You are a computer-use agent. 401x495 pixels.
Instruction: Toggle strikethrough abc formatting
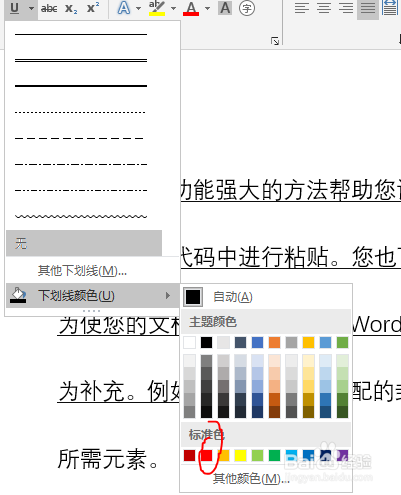pos(49,8)
